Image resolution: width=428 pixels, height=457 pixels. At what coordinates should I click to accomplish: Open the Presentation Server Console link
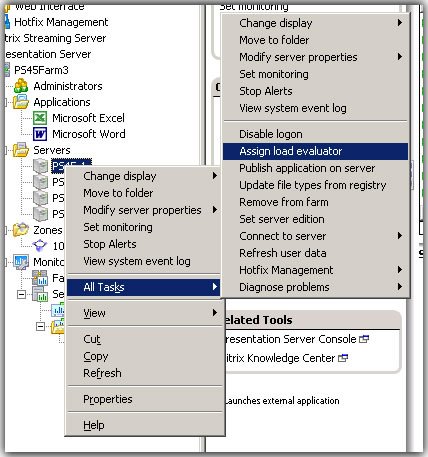(291, 339)
